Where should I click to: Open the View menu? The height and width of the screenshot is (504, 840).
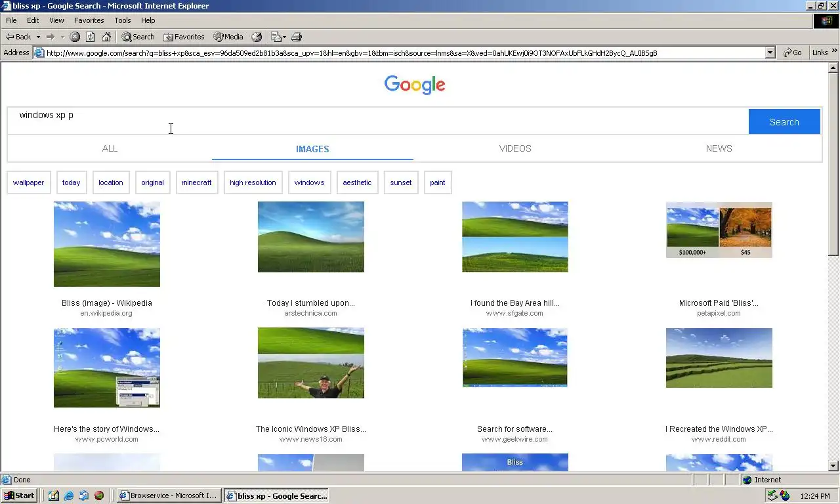point(56,20)
